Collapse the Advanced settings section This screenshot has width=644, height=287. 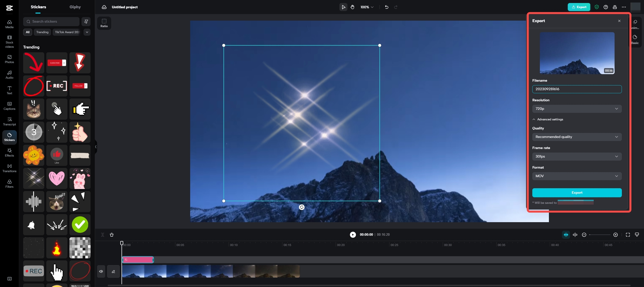point(548,119)
